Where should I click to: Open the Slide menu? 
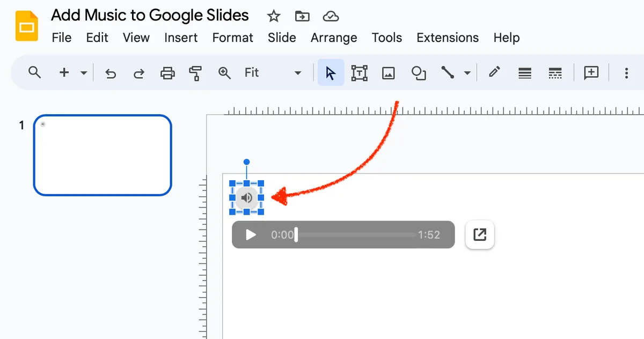pos(282,38)
